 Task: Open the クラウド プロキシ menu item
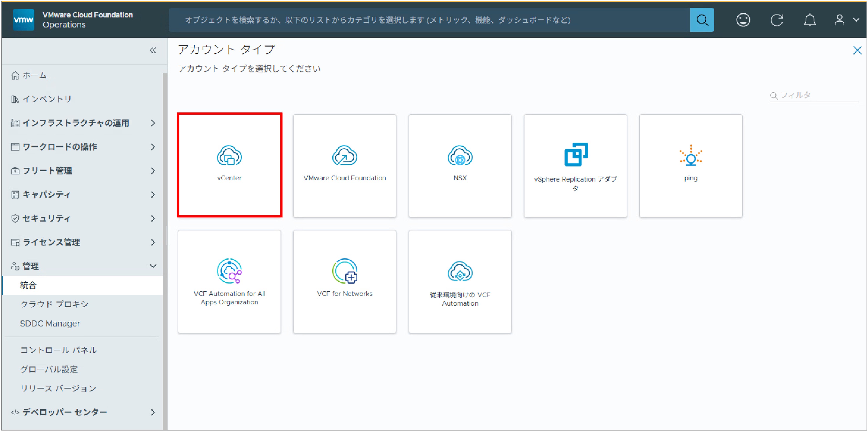click(54, 304)
